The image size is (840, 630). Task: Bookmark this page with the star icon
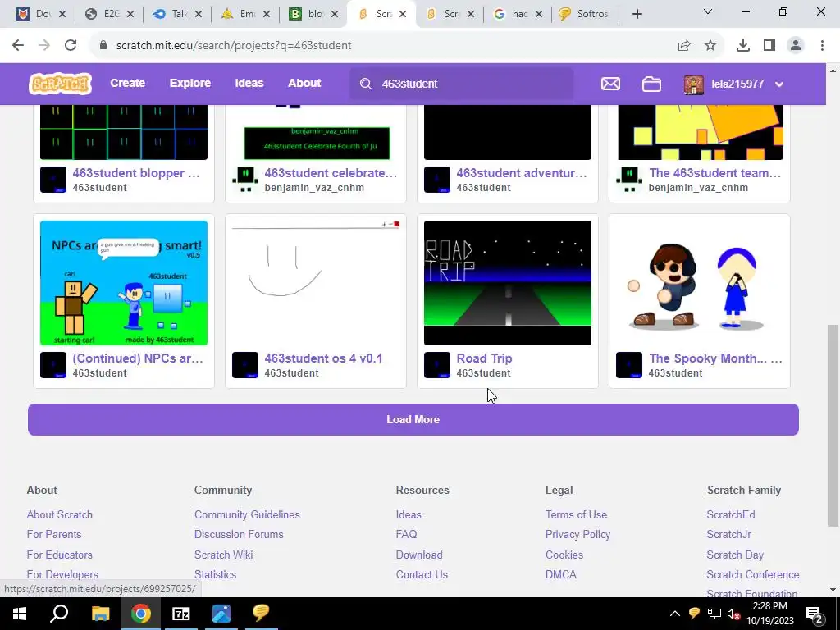[710, 46]
